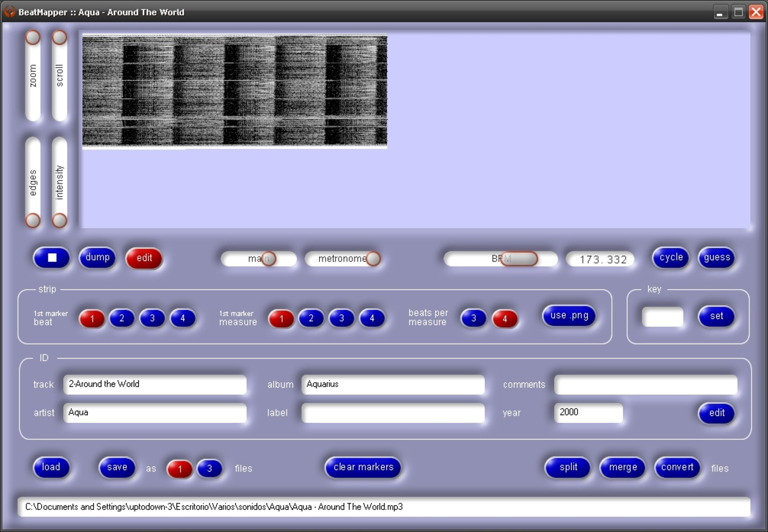The image size is (768, 532).
Task: Click the guess BPM button
Action: 717,257
